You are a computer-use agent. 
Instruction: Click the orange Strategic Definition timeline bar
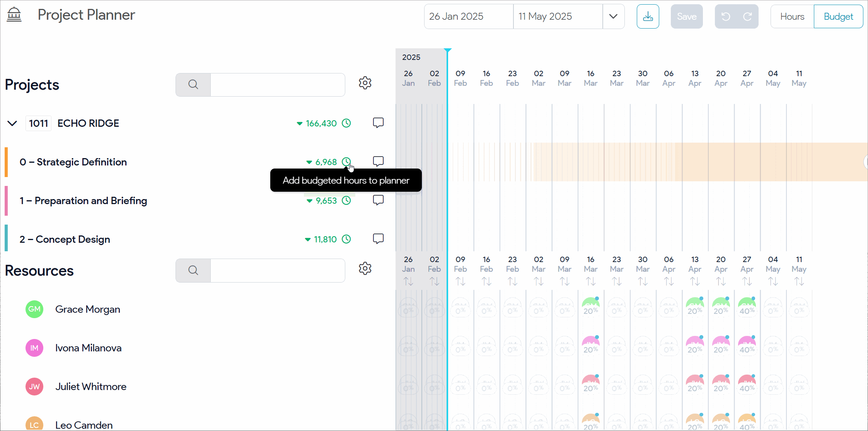point(700,162)
